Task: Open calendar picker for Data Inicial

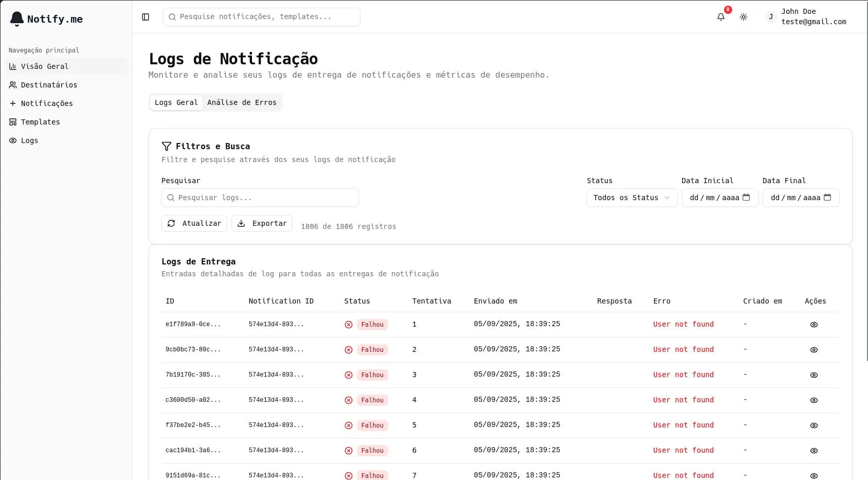Action: click(x=746, y=198)
